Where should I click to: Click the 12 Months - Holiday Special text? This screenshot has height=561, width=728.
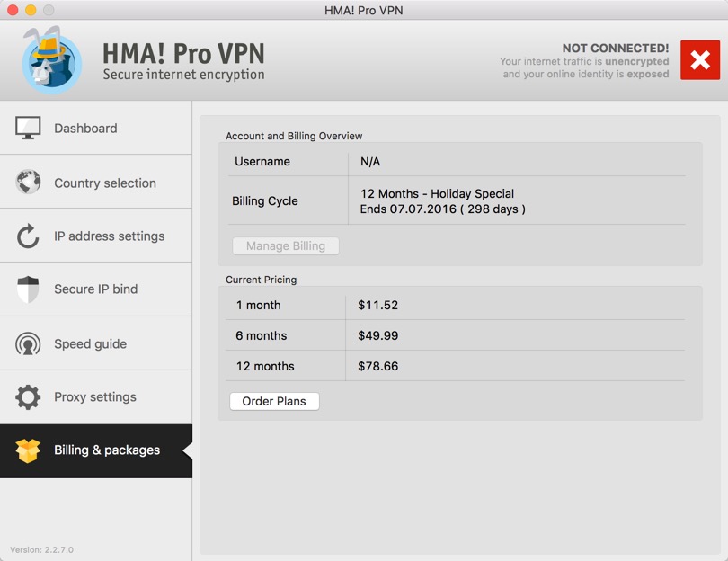[437, 193]
